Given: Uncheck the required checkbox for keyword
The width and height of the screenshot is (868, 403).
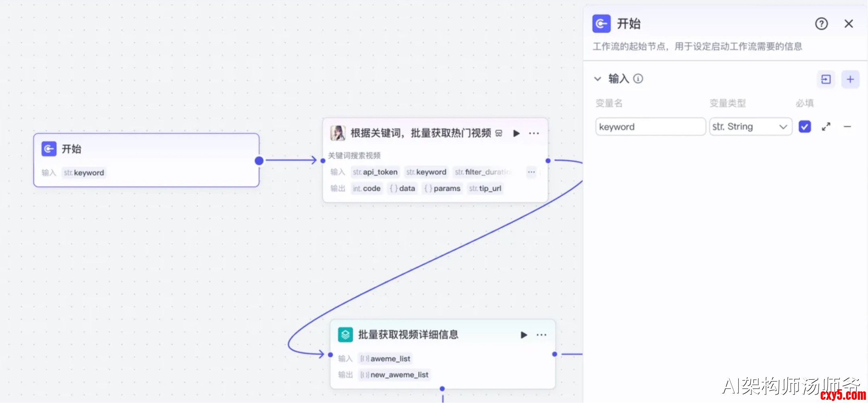Looking at the screenshot, I should tap(805, 127).
